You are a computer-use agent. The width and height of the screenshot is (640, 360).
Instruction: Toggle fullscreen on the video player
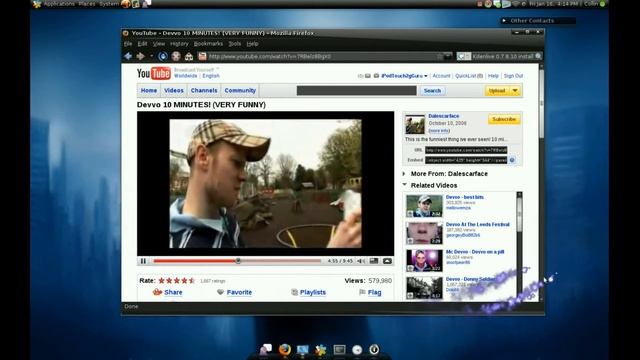387,261
